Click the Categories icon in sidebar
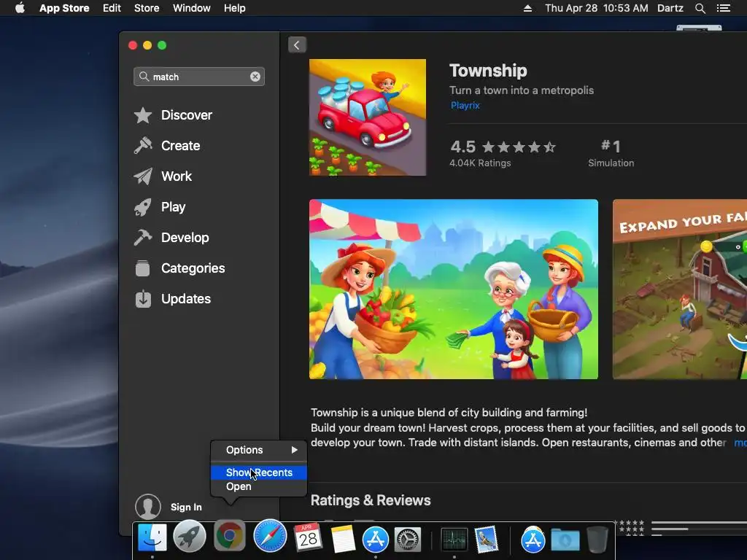 pos(142,268)
